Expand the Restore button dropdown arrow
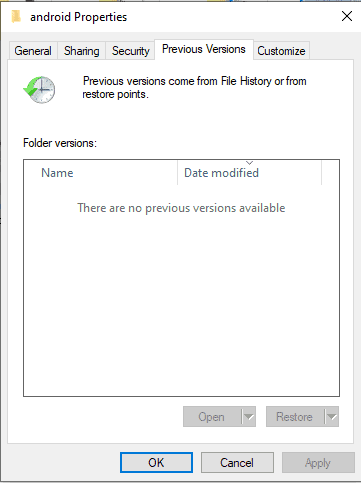 [x=332, y=417]
